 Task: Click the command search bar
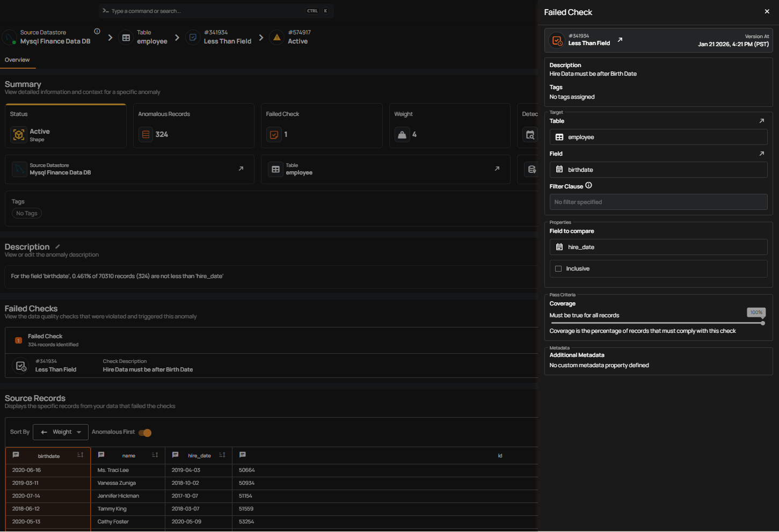click(x=216, y=11)
